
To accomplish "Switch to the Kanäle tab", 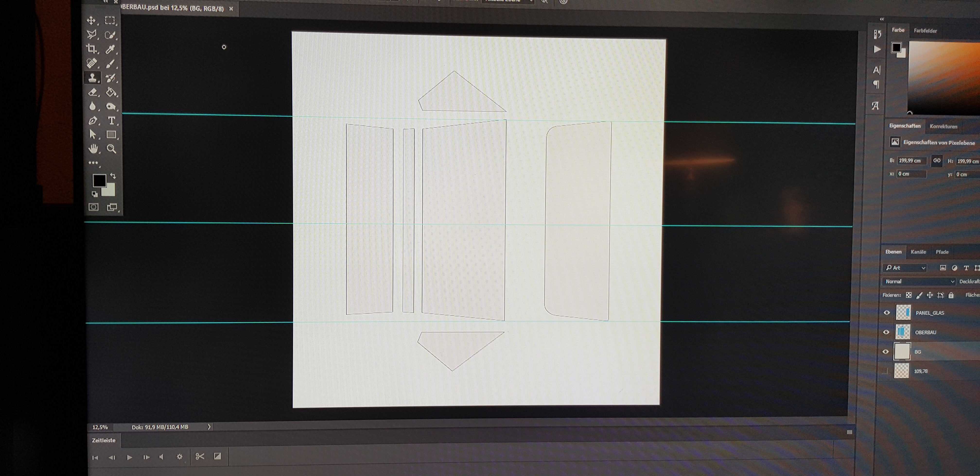I will [918, 252].
